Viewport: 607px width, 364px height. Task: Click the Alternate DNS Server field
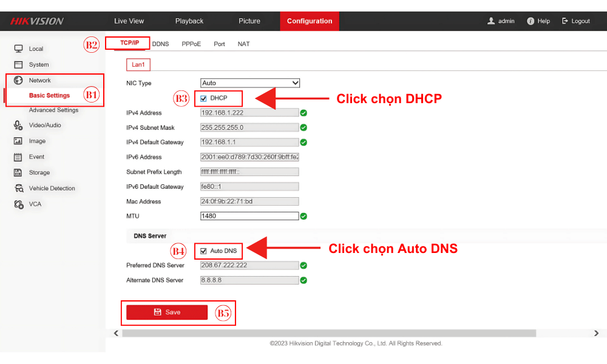tap(249, 280)
